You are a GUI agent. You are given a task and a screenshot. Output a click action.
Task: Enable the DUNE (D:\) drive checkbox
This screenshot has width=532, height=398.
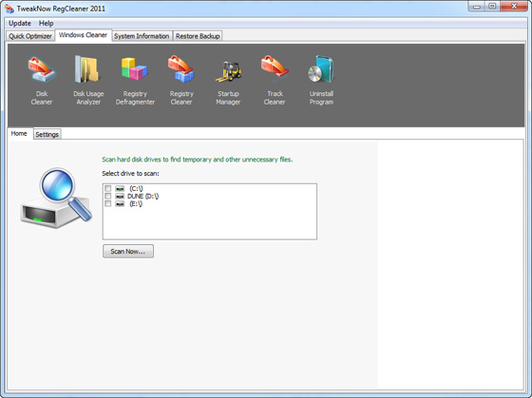pyautogui.click(x=107, y=196)
